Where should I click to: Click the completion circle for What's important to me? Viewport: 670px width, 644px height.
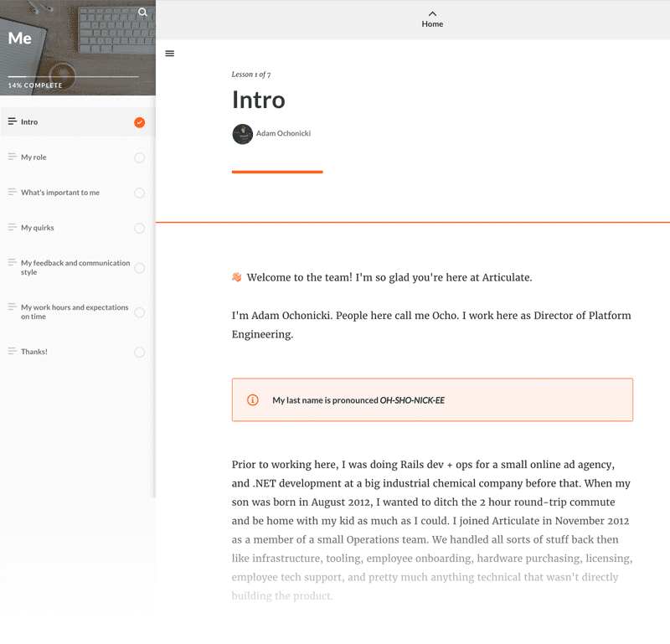tap(139, 193)
